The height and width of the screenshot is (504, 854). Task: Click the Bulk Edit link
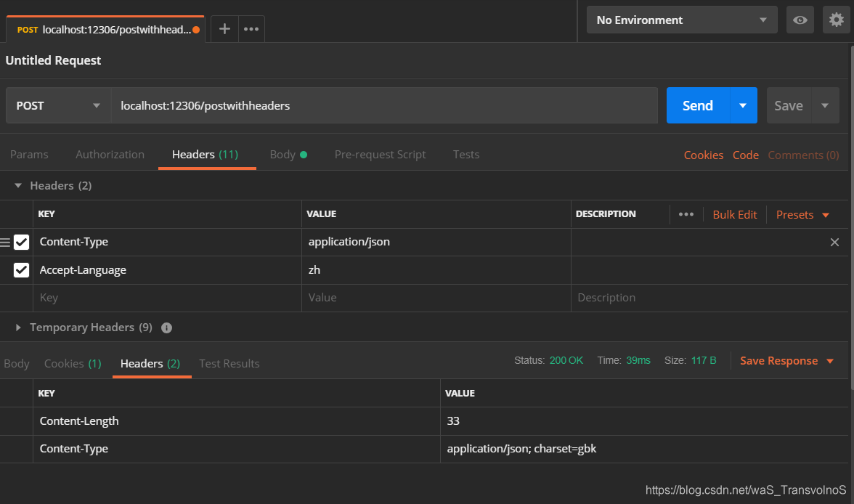(735, 215)
